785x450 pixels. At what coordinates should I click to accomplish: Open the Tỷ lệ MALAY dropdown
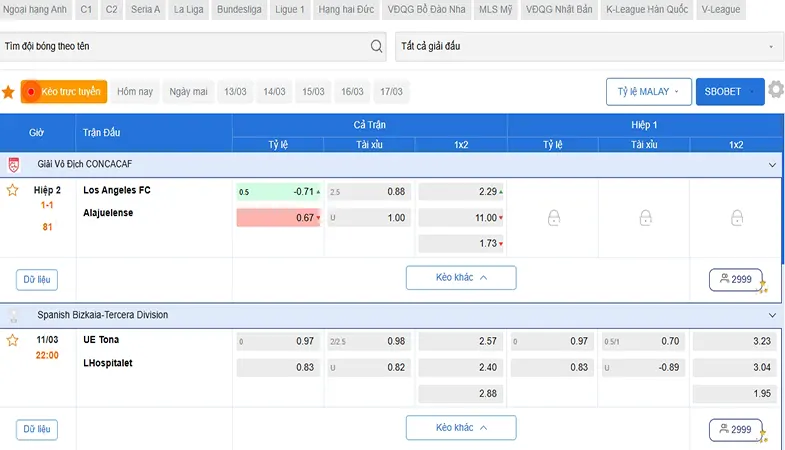pyautogui.click(x=649, y=92)
